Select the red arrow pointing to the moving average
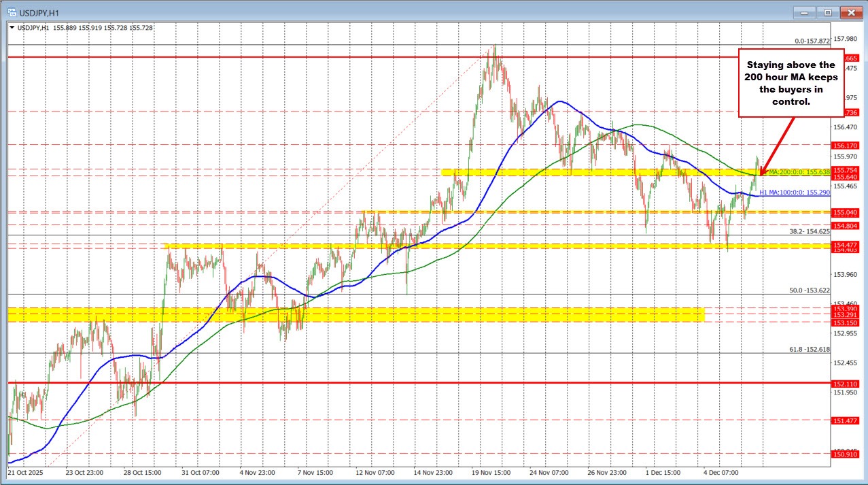Image resolution: width=868 pixels, height=485 pixels. [x=780, y=146]
